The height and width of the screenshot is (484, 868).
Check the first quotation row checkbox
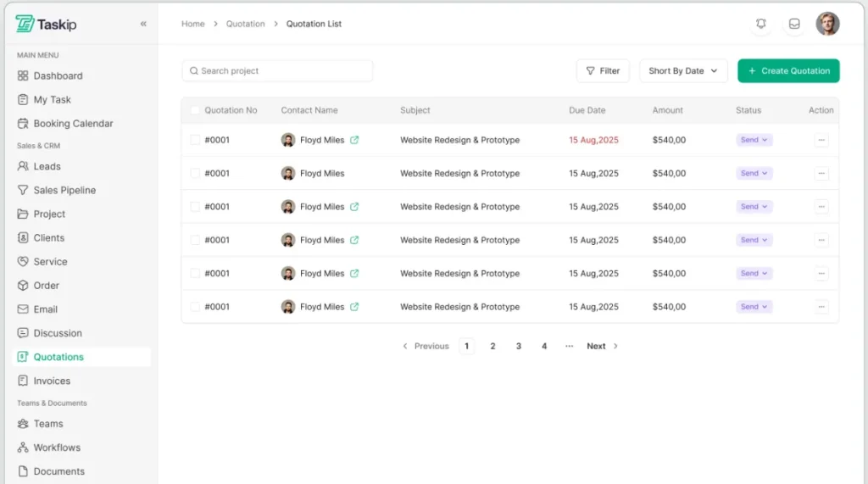tap(196, 140)
